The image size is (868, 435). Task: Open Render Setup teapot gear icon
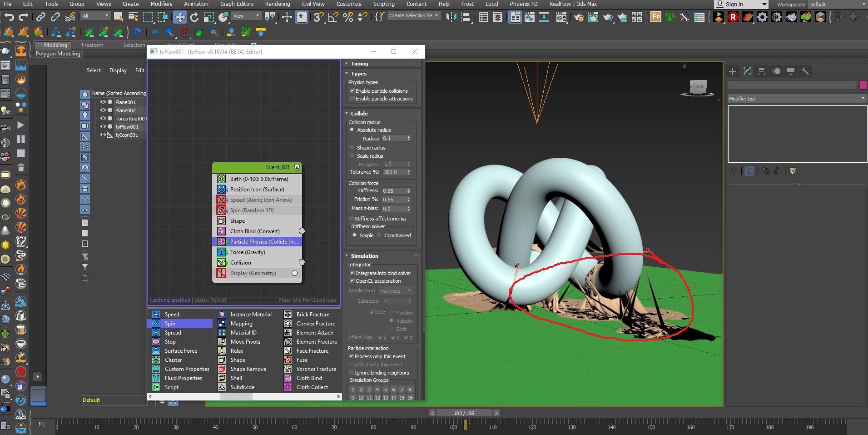[x=579, y=17]
